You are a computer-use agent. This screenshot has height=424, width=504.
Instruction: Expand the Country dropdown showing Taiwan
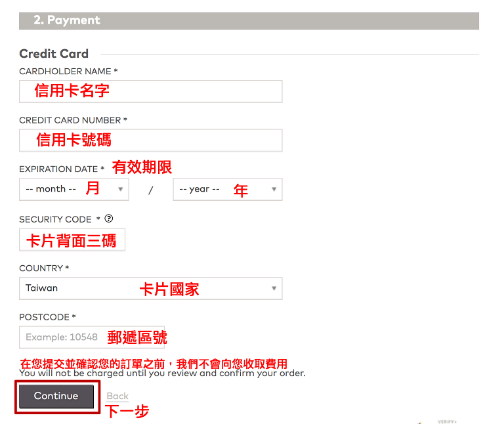150,288
